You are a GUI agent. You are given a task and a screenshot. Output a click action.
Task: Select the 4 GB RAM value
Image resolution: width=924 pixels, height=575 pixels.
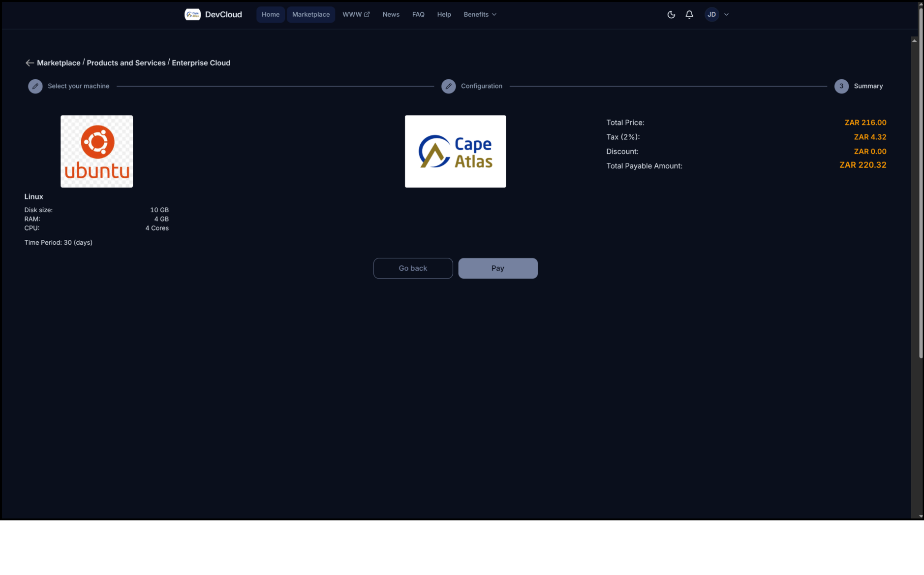[161, 219]
